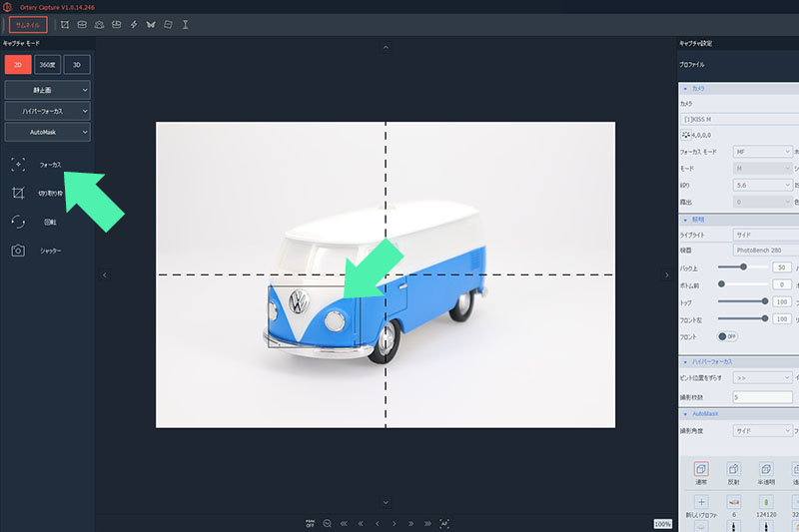This screenshot has height=532, width=799.
Task: Select the 3D capture mode button
Action: pyautogui.click(x=77, y=65)
